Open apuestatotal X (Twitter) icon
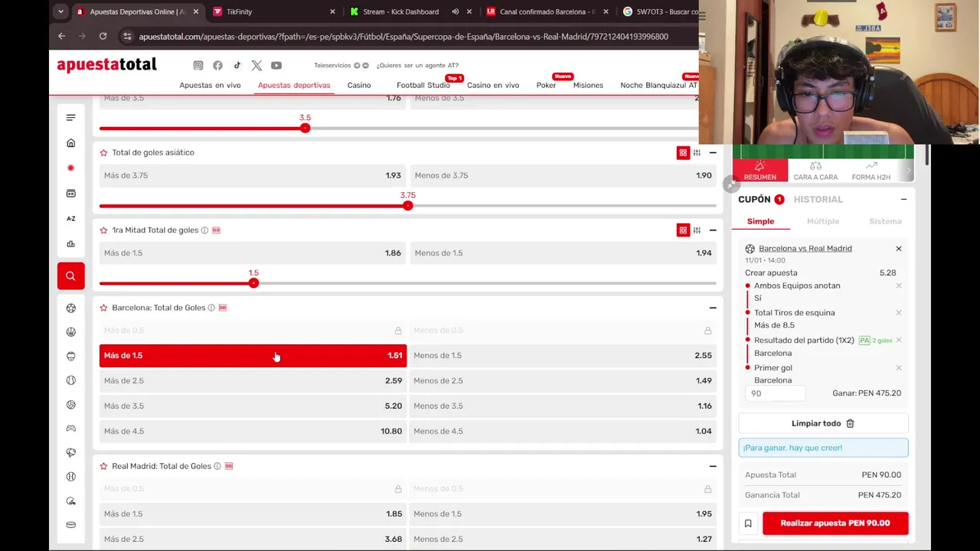Screen dimensions: 980x551 point(256,65)
